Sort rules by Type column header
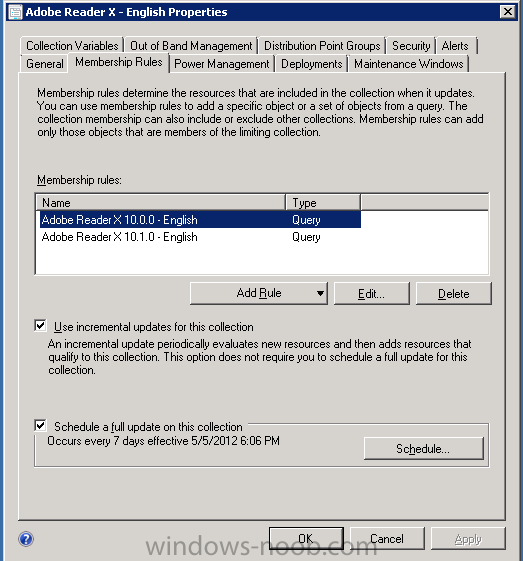This screenshot has width=523, height=561. (323, 203)
